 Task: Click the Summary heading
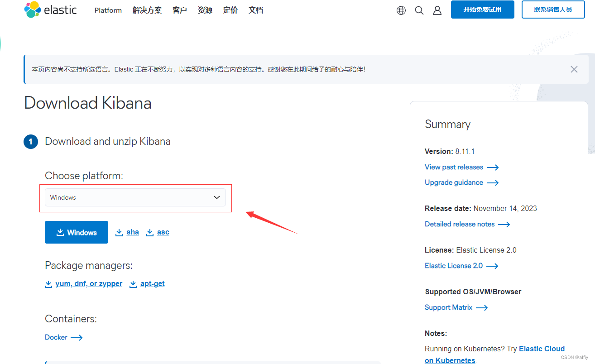pyautogui.click(x=447, y=125)
